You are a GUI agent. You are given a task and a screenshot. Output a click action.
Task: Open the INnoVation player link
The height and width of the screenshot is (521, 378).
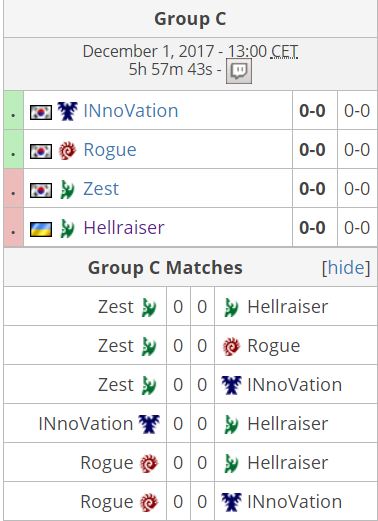[131, 111]
